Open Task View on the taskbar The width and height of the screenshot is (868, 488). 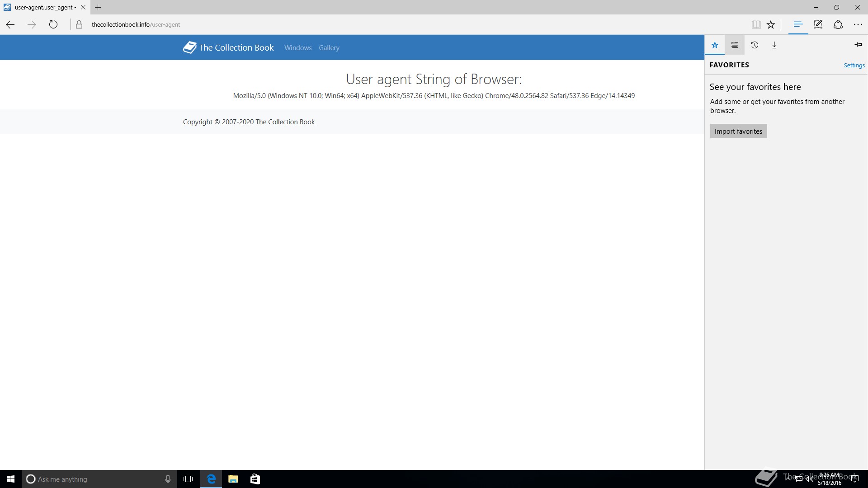click(188, 479)
